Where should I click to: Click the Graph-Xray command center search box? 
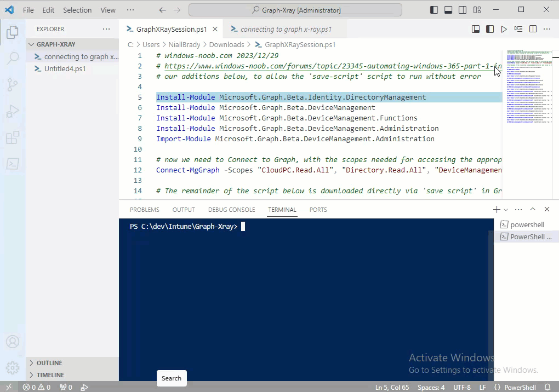295,10
